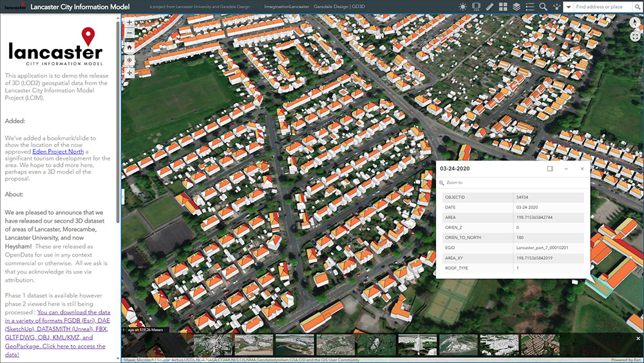Image resolution: width=644 pixels, height=363 pixels.
Task: Open the Measurement ruler tool
Action: [x=490, y=6]
